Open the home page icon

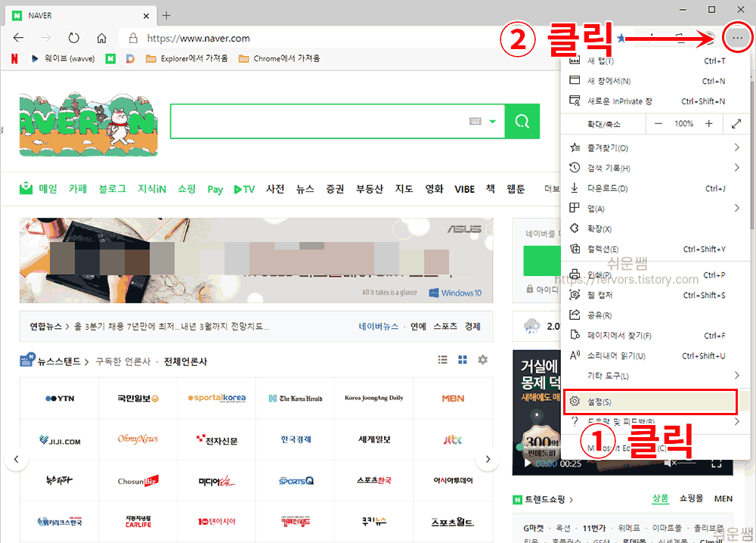pos(101,38)
